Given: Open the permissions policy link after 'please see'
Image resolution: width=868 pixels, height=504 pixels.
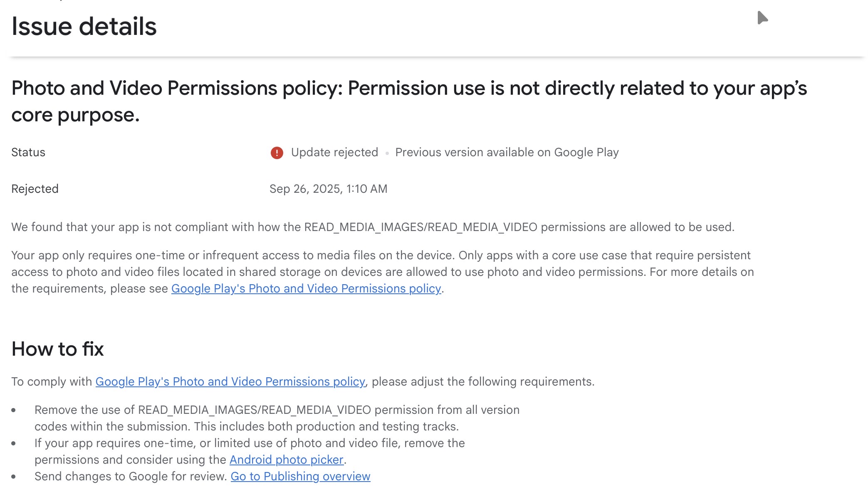Looking at the screenshot, I should click(x=306, y=288).
